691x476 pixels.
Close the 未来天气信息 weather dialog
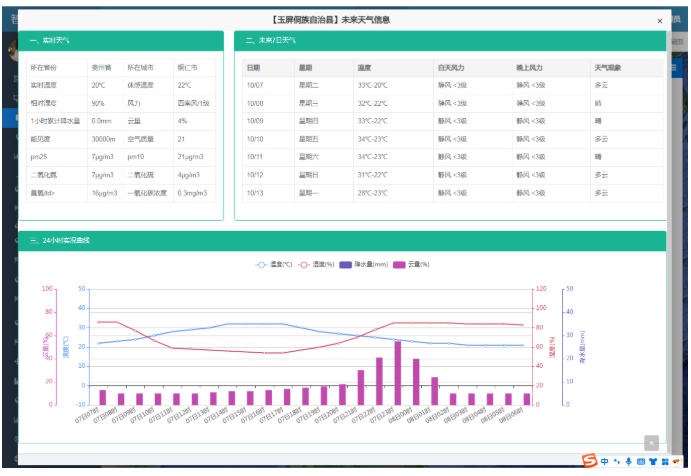(660, 21)
